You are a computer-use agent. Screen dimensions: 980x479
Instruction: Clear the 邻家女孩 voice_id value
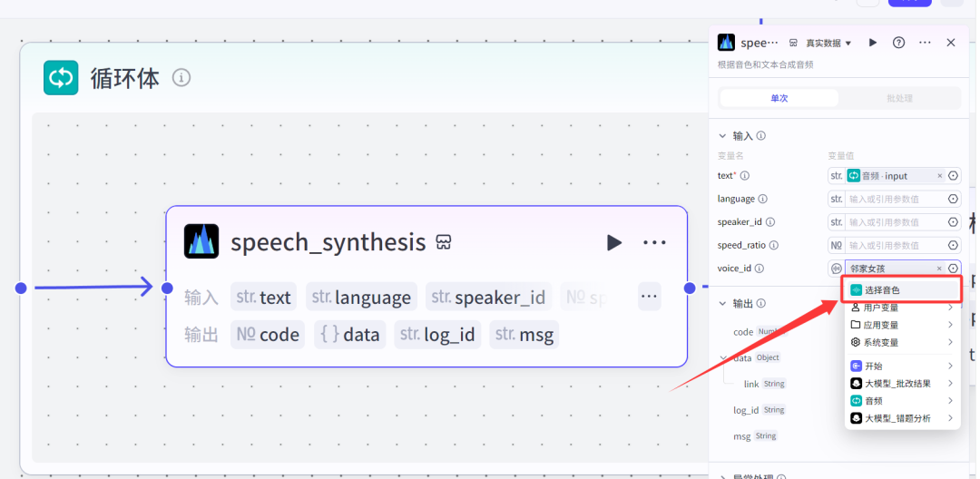[940, 269]
